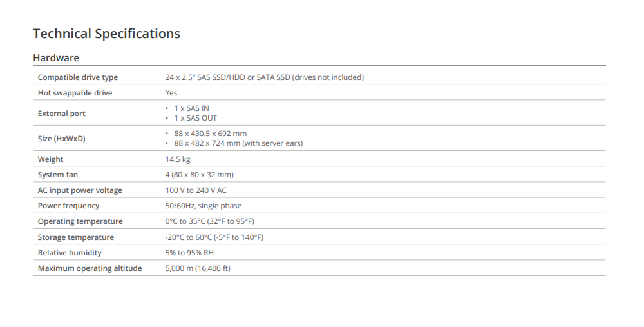
Task: Click the 14.5 kg weight value
Action: click(178, 159)
